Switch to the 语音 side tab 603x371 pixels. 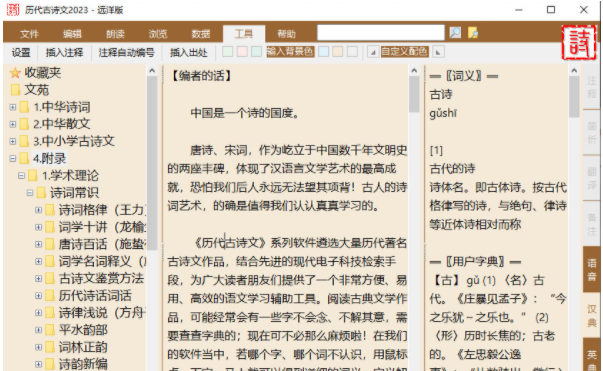592,269
